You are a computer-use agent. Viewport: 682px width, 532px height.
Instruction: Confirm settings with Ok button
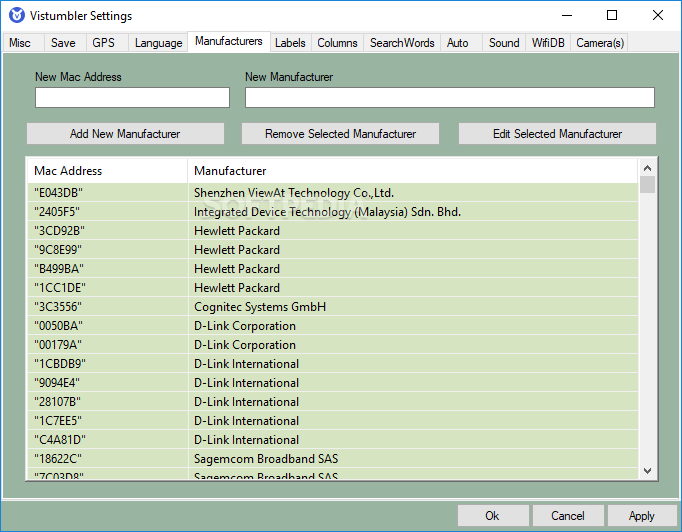(x=492, y=515)
